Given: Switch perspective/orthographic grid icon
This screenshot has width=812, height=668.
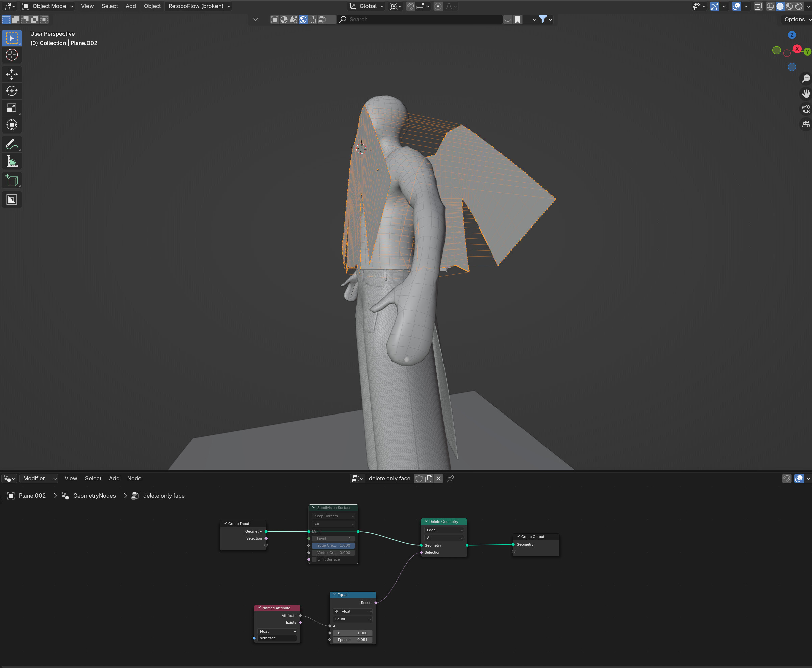Looking at the screenshot, I should [806, 124].
